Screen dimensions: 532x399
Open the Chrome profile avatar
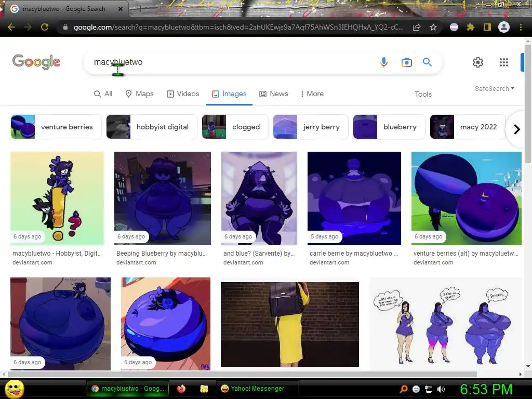coord(504,27)
